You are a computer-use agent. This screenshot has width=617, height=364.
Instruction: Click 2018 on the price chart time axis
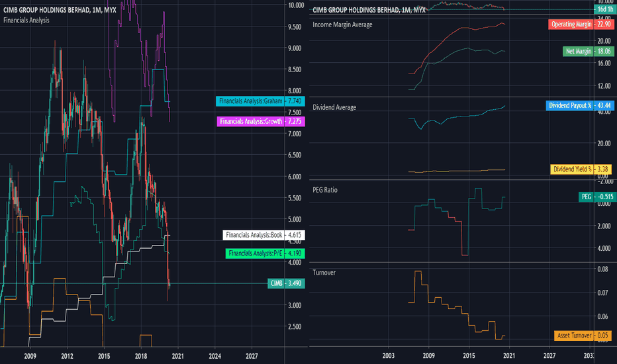141,356
